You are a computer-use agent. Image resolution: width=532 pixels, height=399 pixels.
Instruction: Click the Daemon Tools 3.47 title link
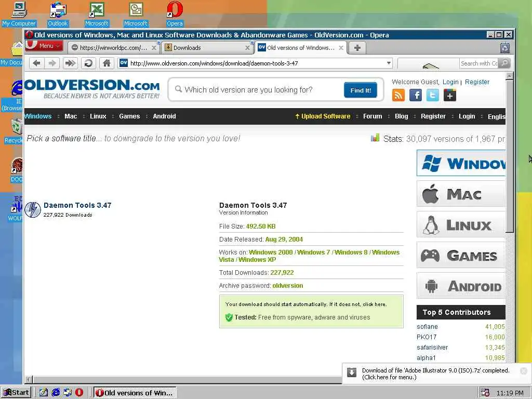click(77, 205)
